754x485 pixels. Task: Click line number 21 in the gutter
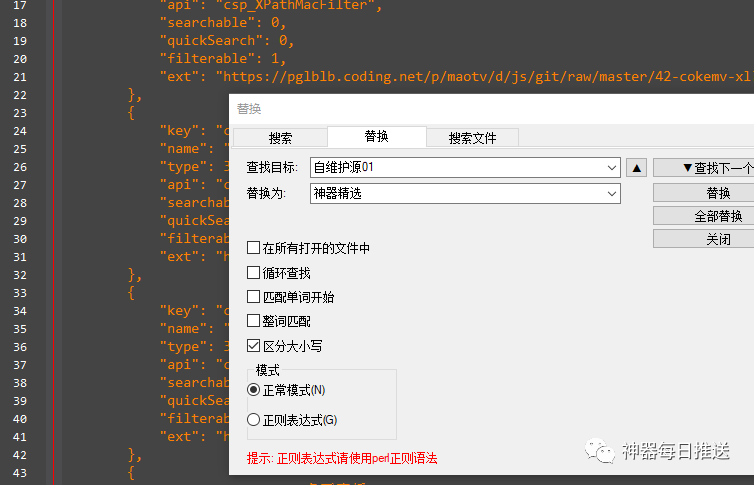[x=20, y=77]
